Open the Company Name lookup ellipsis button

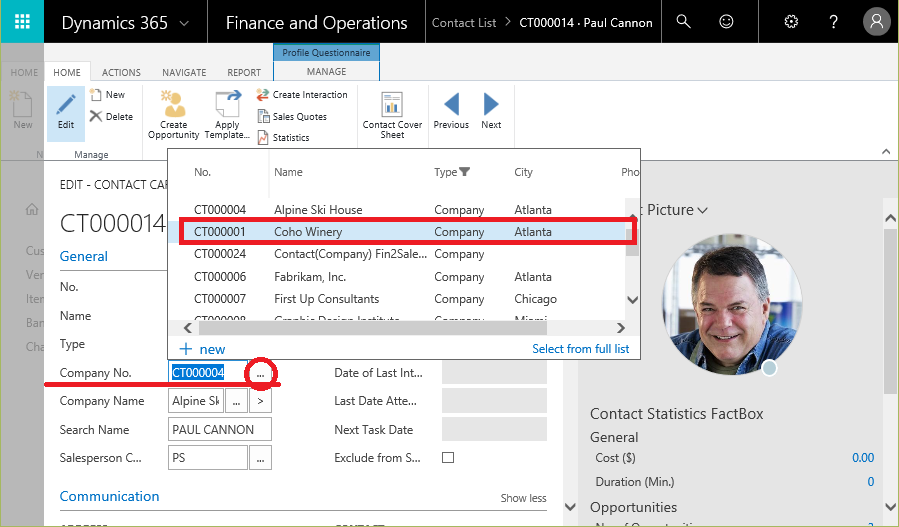236,401
